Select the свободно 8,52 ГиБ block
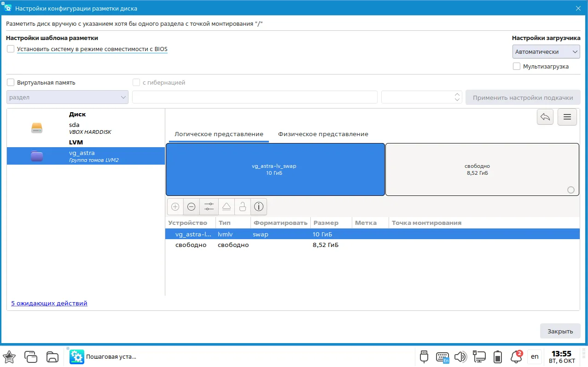The height and width of the screenshot is (367, 588). pyautogui.click(x=482, y=169)
